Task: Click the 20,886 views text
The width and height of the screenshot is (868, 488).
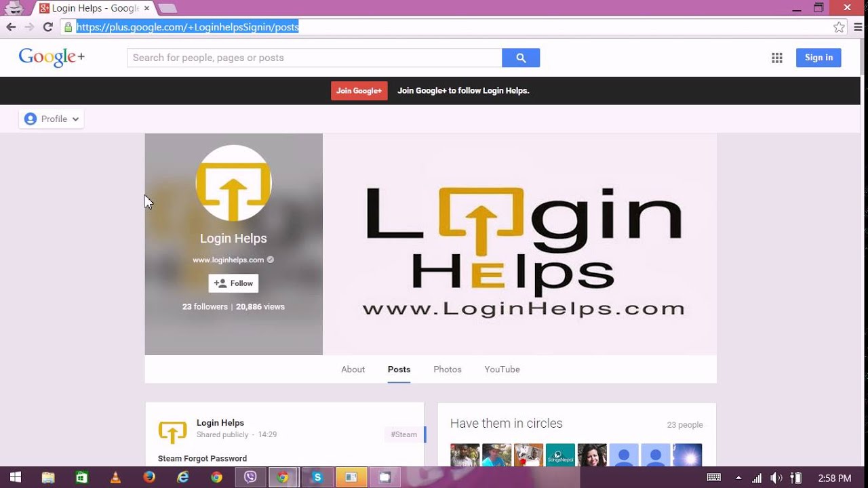Action: tap(260, 306)
